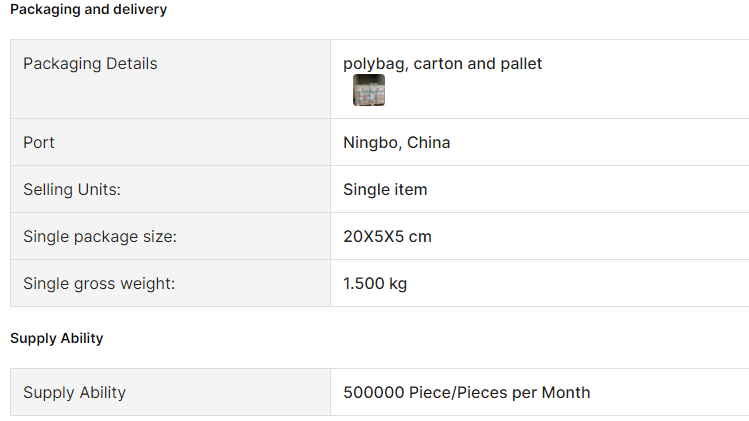This screenshot has width=749, height=421.
Task: Select the Single gross weight label
Action: tap(99, 283)
